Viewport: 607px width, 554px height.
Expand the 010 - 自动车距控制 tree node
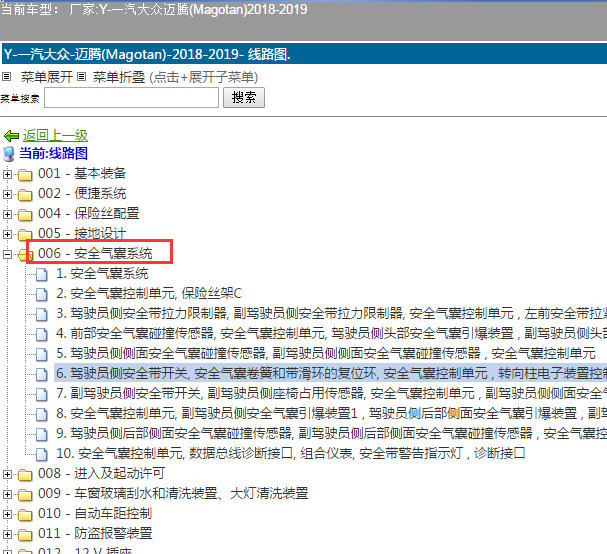pos(7,515)
